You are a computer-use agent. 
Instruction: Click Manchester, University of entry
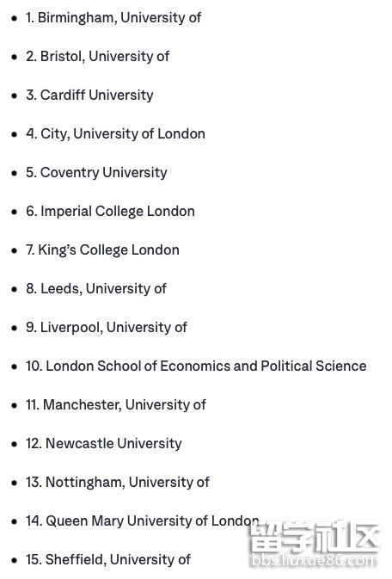[116, 405]
